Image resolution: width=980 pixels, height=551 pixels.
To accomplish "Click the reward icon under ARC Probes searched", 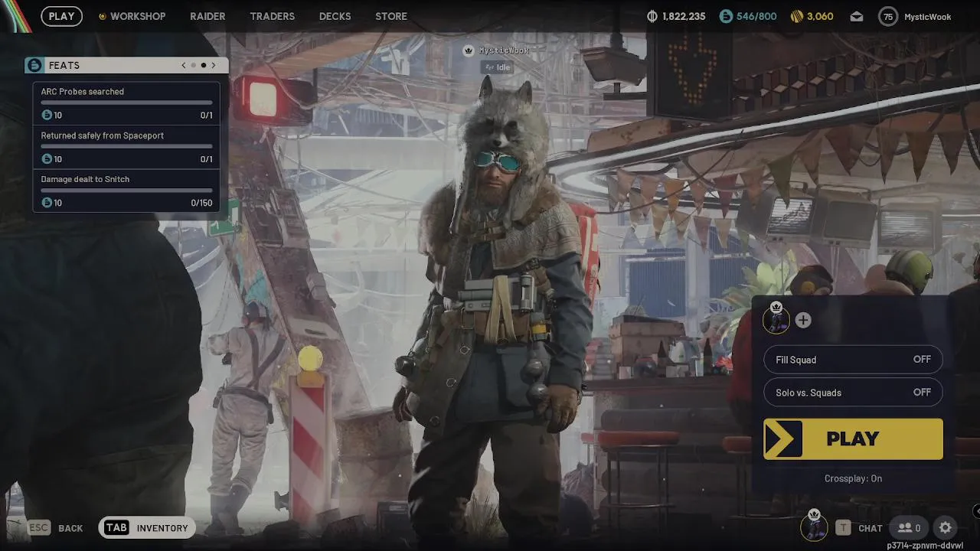I will (x=47, y=115).
